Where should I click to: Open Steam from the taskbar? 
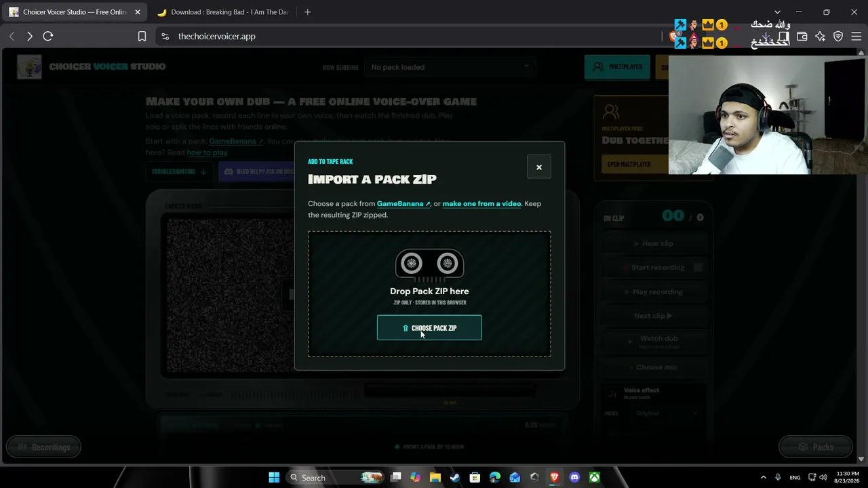[455, 478]
